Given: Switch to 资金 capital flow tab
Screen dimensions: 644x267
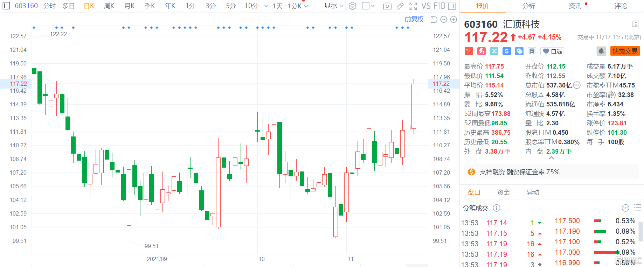Looking at the screenshot, I should (503, 192).
